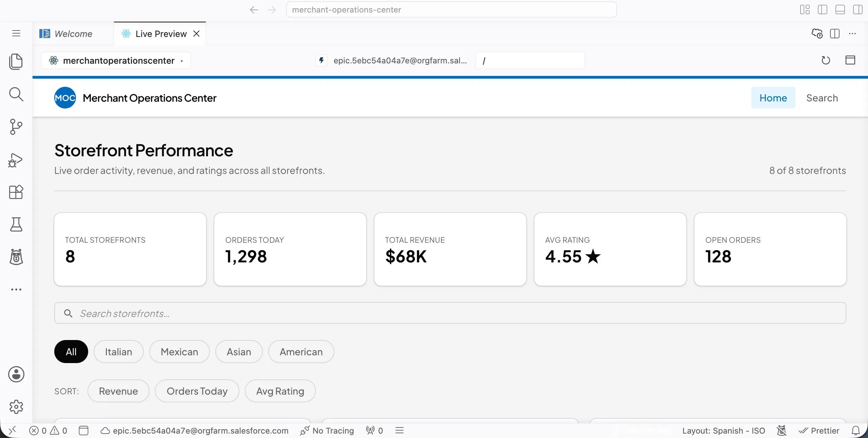Select the All cuisine filter chip
The width and height of the screenshot is (868, 438).
point(71,352)
